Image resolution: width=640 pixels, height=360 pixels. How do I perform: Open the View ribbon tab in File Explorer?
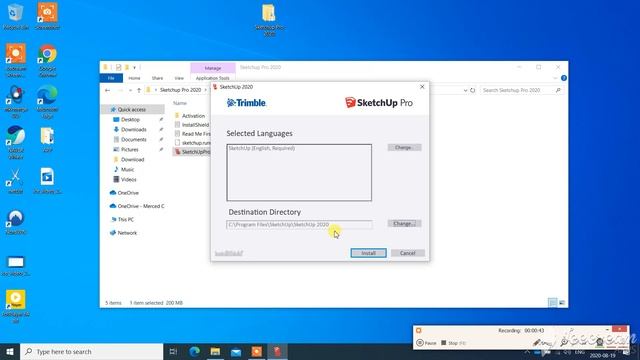click(x=179, y=78)
